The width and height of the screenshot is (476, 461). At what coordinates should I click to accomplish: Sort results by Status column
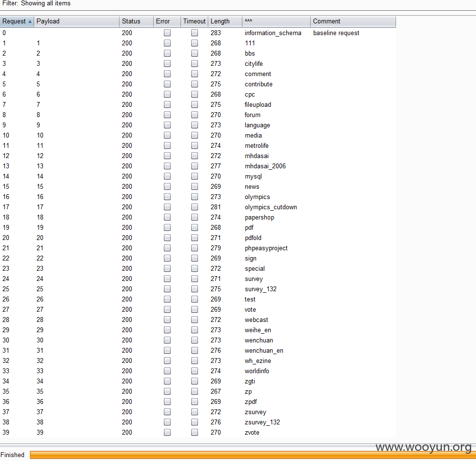click(x=136, y=21)
